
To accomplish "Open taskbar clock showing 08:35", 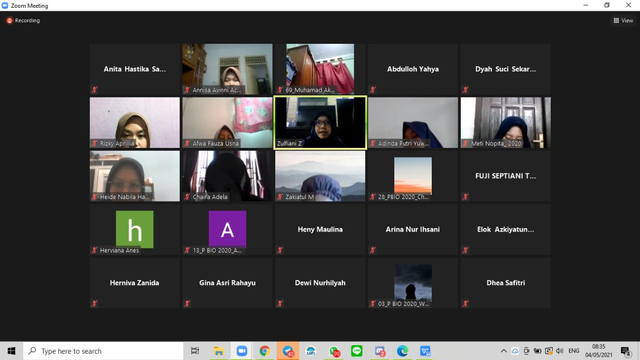I will coord(598,351).
